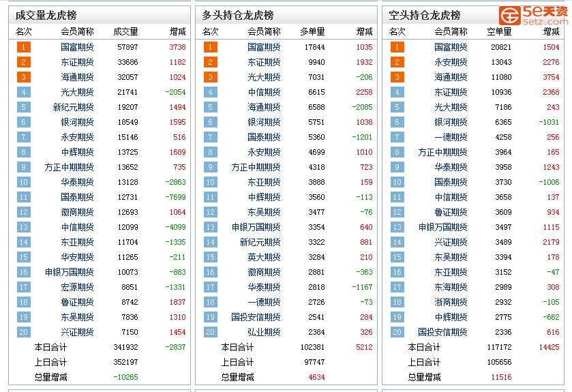Open 华安期货 in the 成交量龙虎榜 table
The width and height of the screenshot is (572, 392).
click(x=77, y=257)
